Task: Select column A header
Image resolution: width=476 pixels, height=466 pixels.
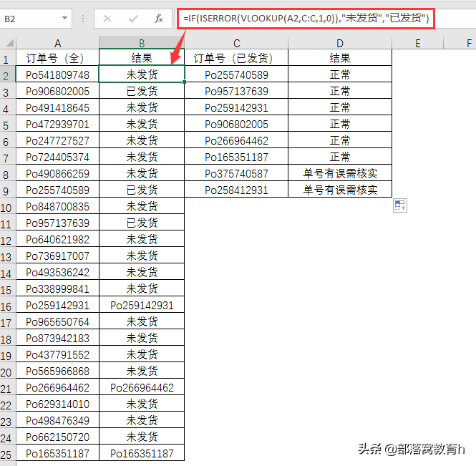Action: click(57, 43)
